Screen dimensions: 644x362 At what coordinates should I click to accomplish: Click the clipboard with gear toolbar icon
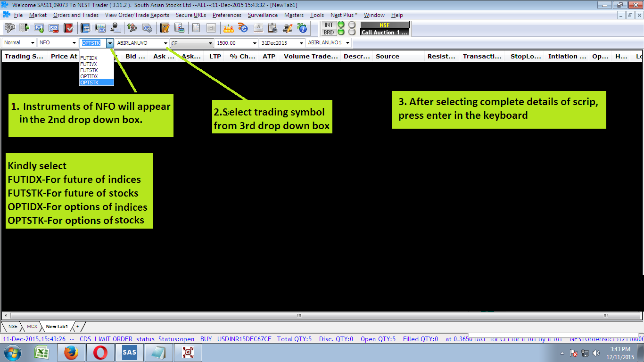coord(272,28)
